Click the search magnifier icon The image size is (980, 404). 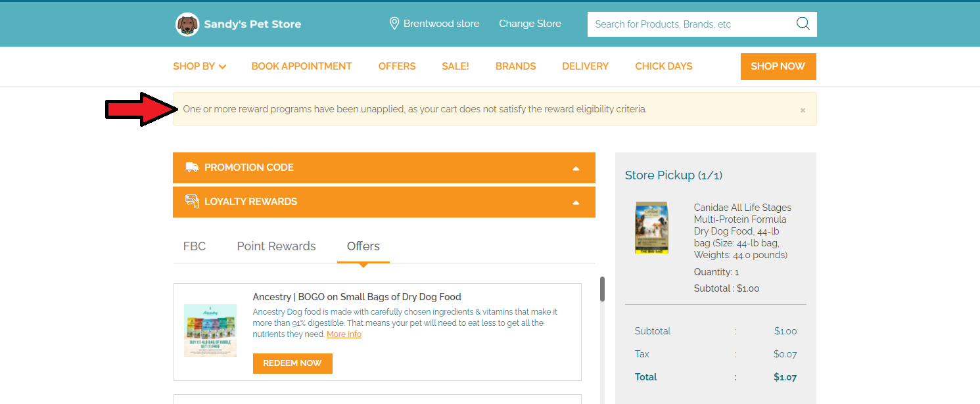pos(803,24)
